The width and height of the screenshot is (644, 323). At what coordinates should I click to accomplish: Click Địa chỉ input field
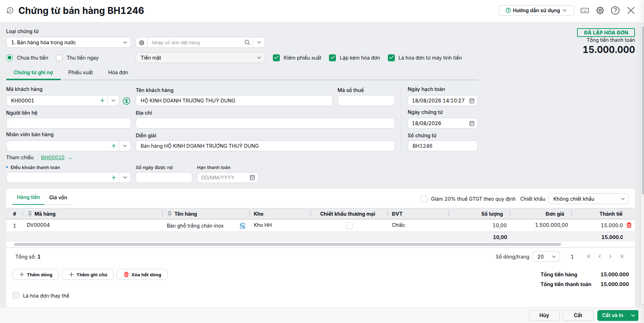click(265, 123)
